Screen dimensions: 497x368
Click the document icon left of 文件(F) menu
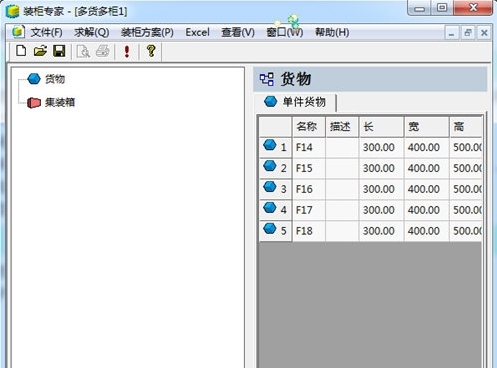(x=18, y=32)
